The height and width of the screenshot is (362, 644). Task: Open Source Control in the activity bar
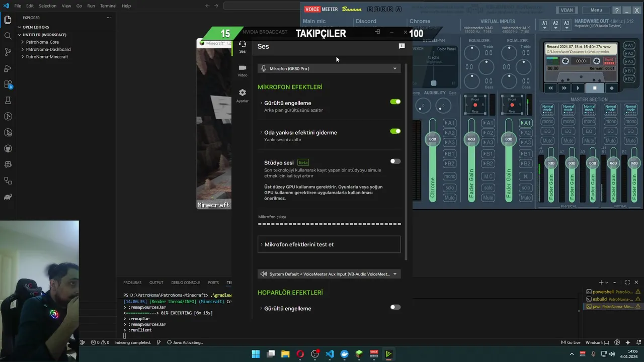click(8, 52)
